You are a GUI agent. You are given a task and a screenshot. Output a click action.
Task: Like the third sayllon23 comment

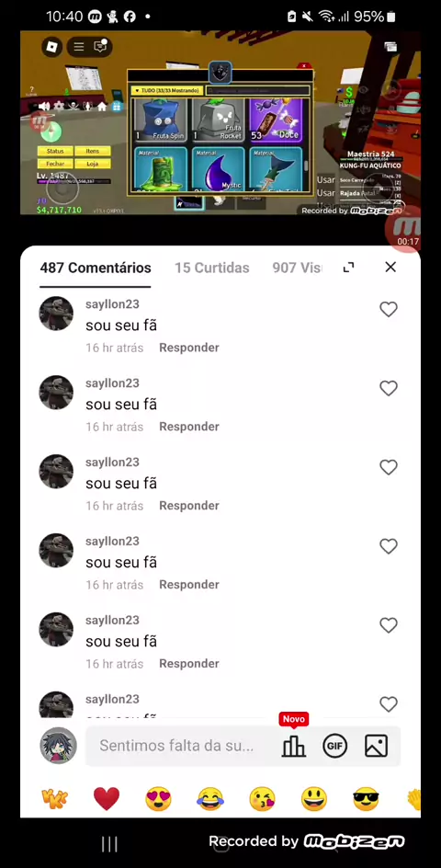pos(389,468)
